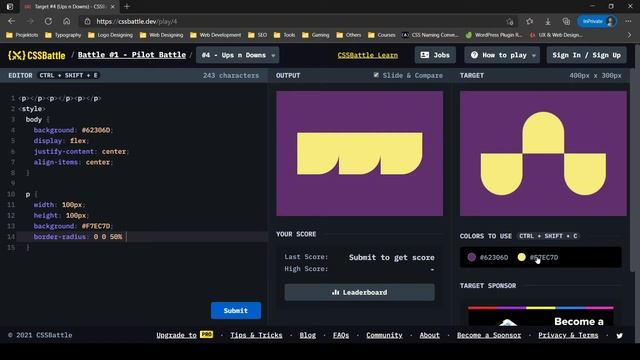The image size is (640, 360).
Task: Open the browser favorites star icon
Action: (529, 21)
